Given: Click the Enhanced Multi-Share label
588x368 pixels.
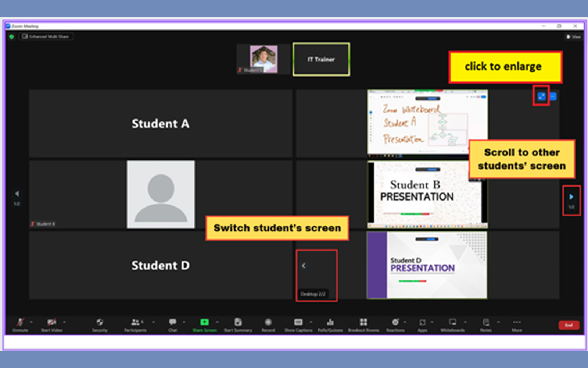Looking at the screenshot, I should [x=46, y=36].
